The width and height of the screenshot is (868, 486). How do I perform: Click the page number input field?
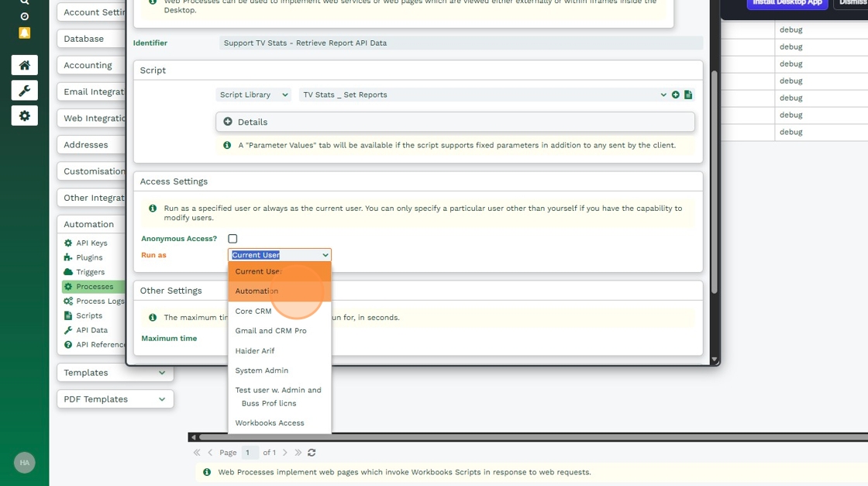coord(250,453)
